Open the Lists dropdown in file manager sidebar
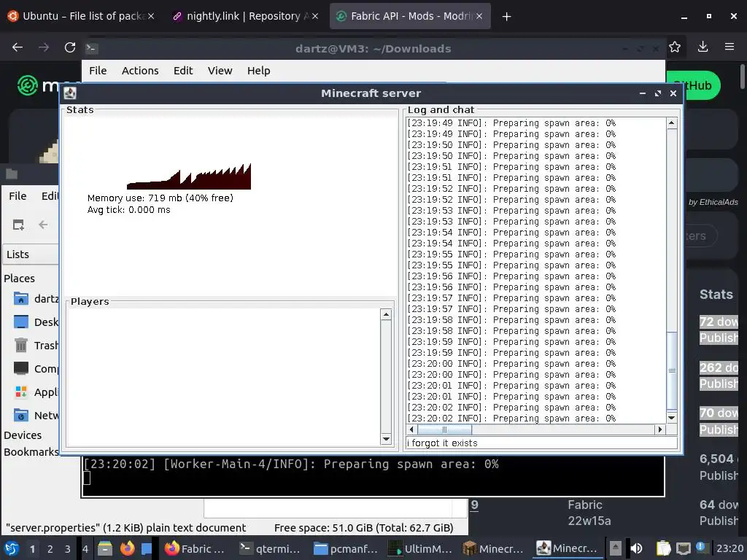Image resolution: width=747 pixels, height=560 pixels. pos(31,254)
